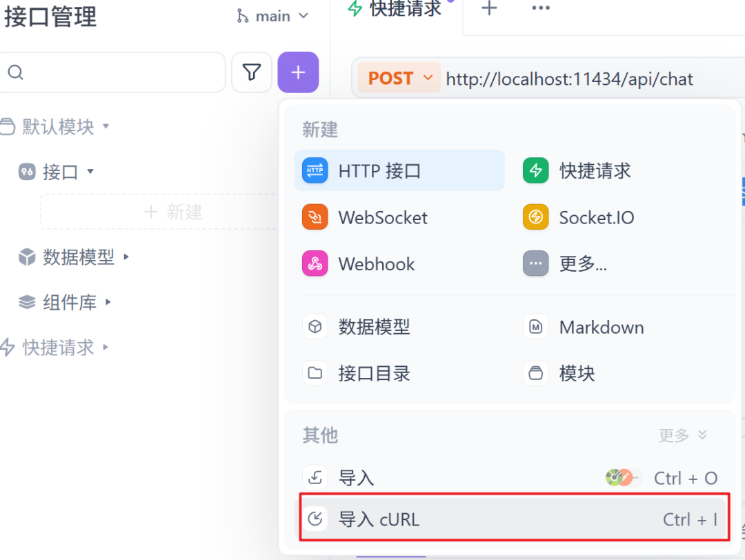Open the filter funnel icon
Image resolution: width=745 pixels, height=560 pixels.
pyautogui.click(x=251, y=72)
